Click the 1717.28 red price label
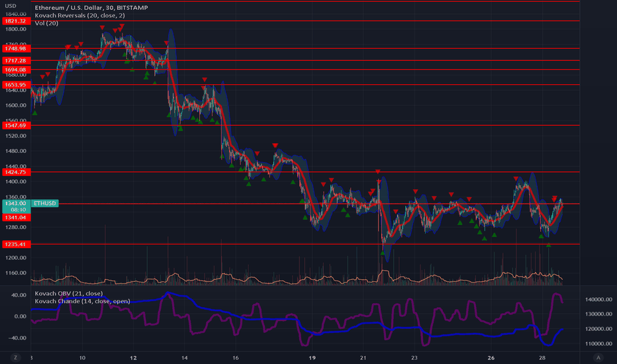This screenshot has width=617, height=364. pos(16,61)
